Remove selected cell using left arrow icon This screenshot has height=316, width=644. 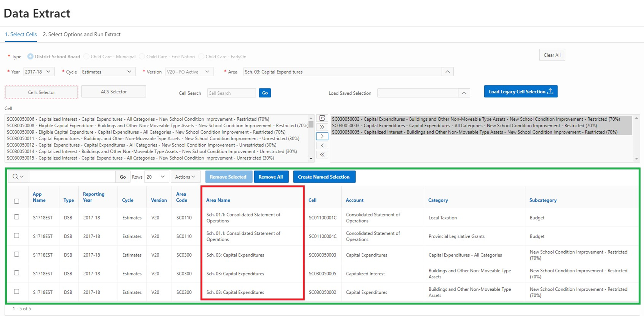(x=322, y=146)
